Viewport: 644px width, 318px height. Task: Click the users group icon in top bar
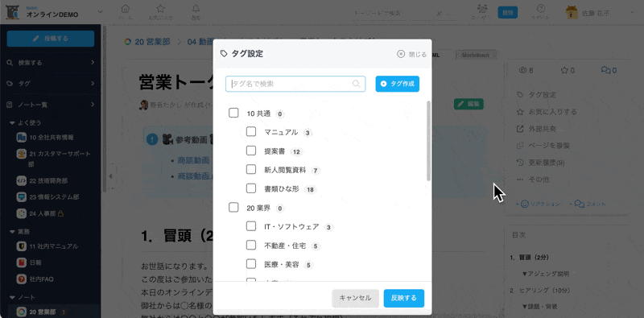[x=482, y=9]
